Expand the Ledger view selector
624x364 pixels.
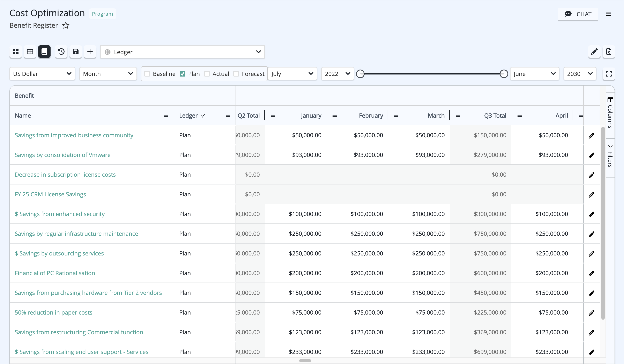point(183,52)
